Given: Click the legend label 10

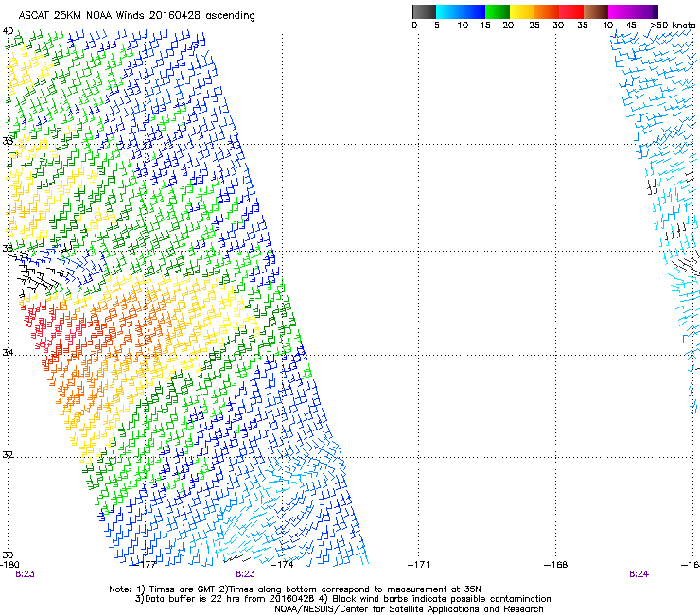Looking at the screenshot, I should (x=463, y=26).
